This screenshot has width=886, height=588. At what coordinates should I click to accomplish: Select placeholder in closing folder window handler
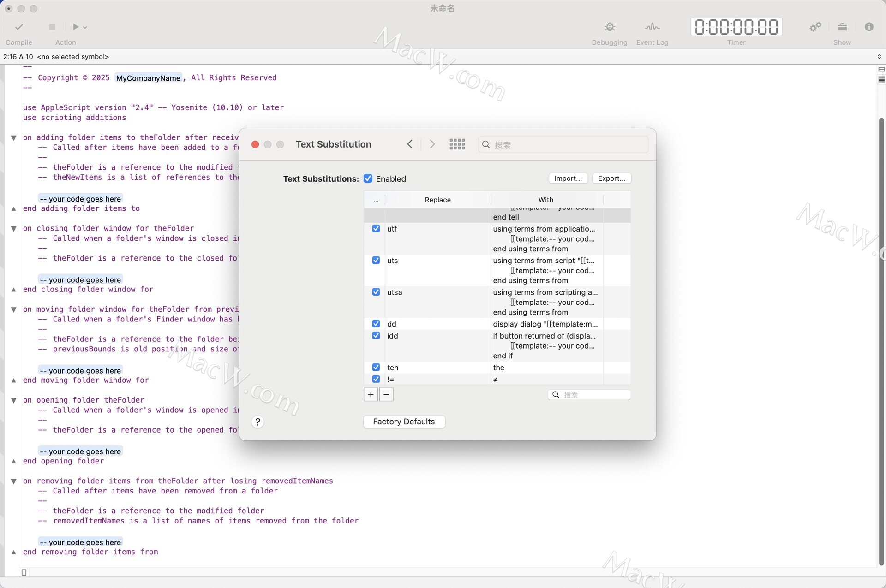coord(80,280)
